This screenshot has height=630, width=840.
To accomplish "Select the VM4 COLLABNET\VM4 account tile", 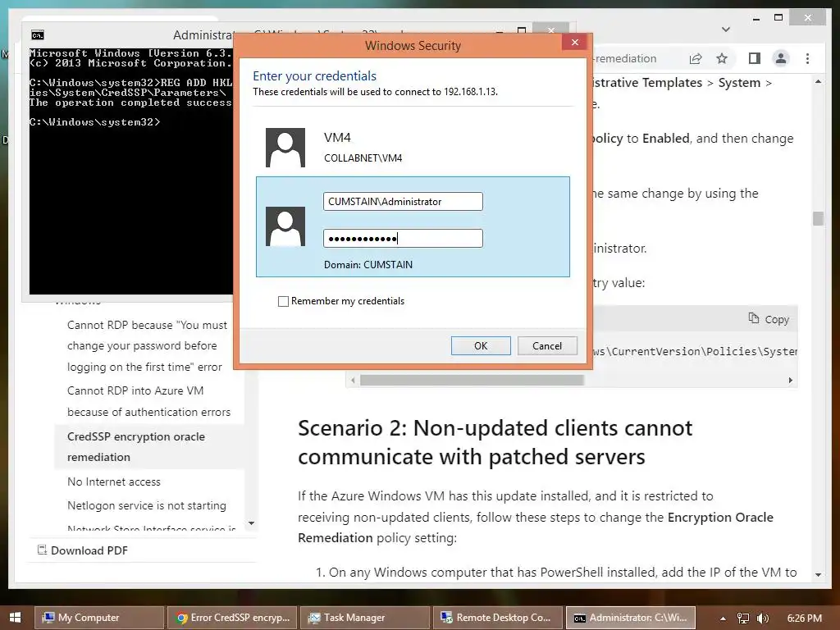I will tap(413, 148).
